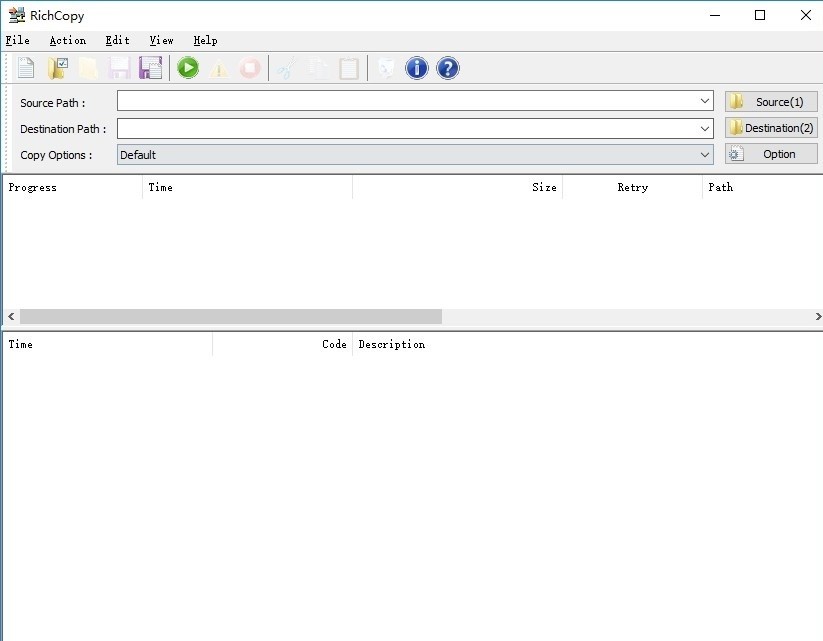Screen dimensions: 823x641
Task: Click the Path column header
Action: click(x=763, y=187)
